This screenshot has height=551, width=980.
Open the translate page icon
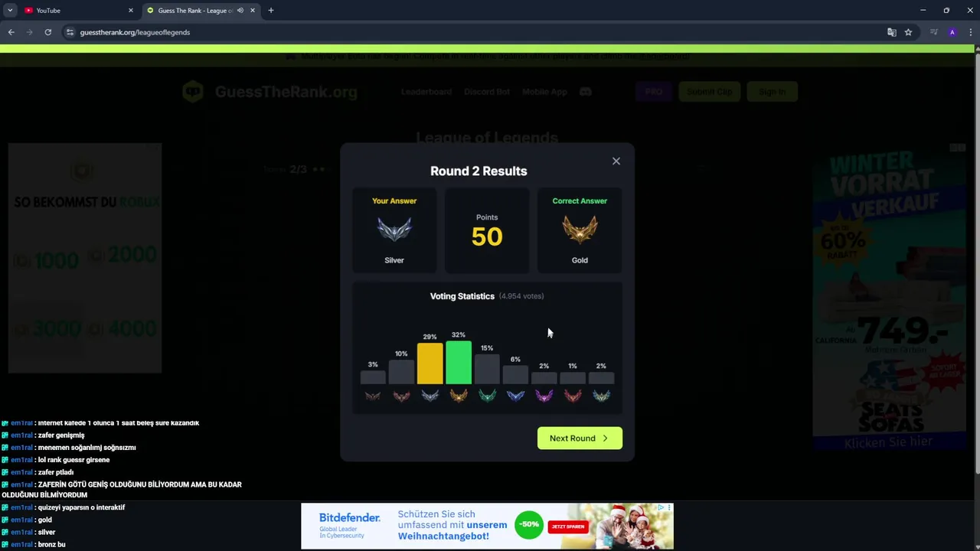891,32
